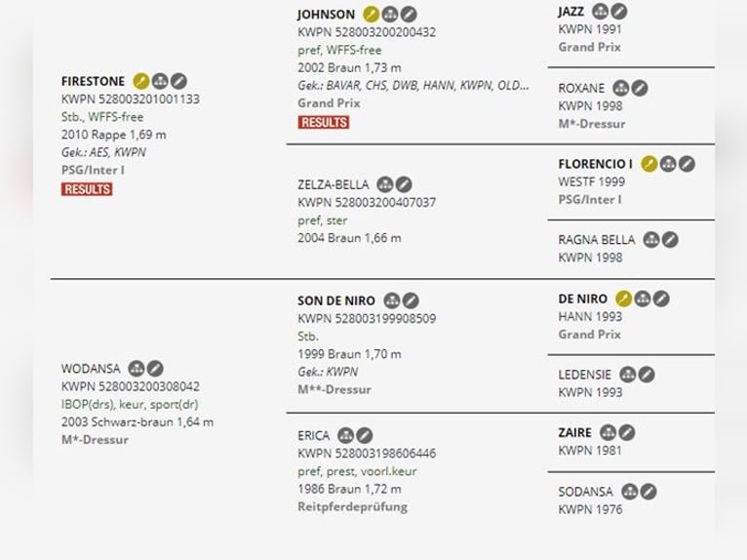
Task: Click the pencil icon next to SODANSA
Action: [649, 492]
